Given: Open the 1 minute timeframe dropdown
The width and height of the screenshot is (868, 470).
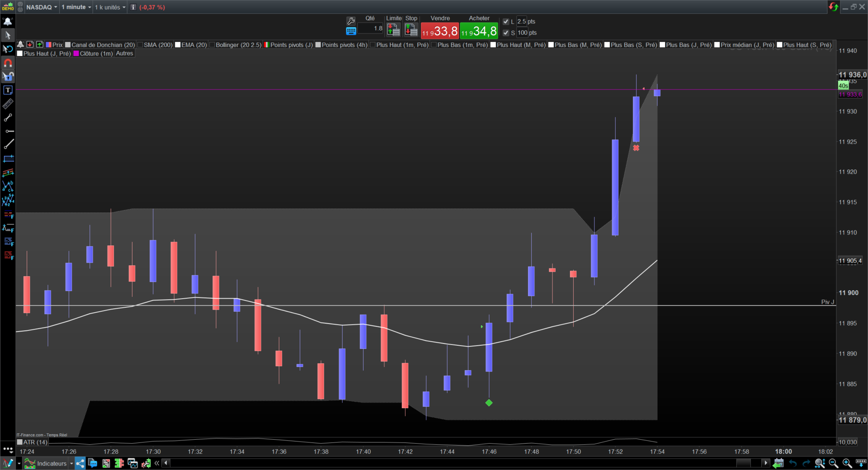Looking at the screenshot, I should [76, 7].
